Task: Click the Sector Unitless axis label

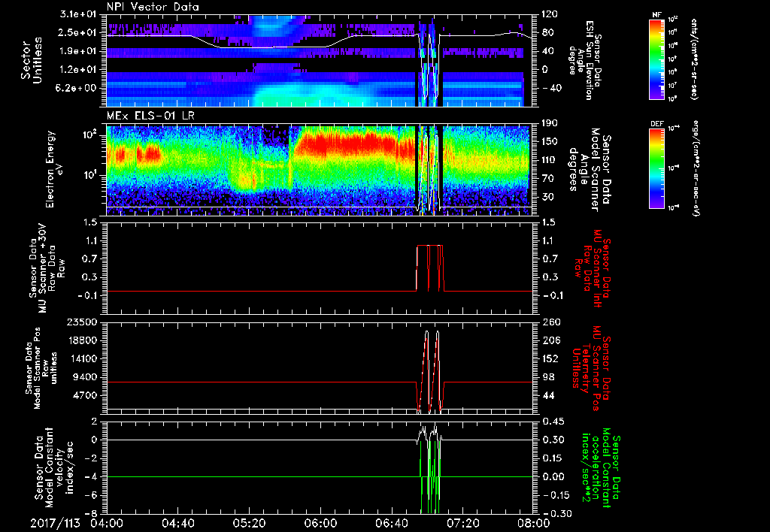Action: pos(30,60)
